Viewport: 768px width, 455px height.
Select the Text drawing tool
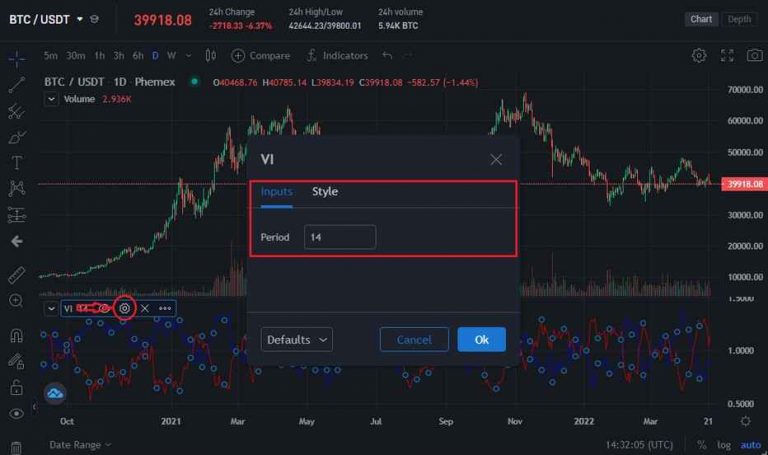pyautogui.click(x=16, y=163)
